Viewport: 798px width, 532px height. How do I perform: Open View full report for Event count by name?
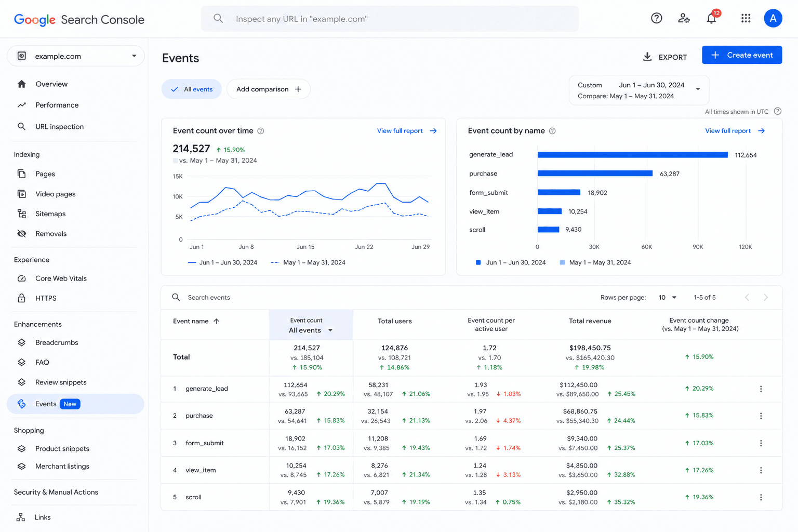(x=735, y=131)
